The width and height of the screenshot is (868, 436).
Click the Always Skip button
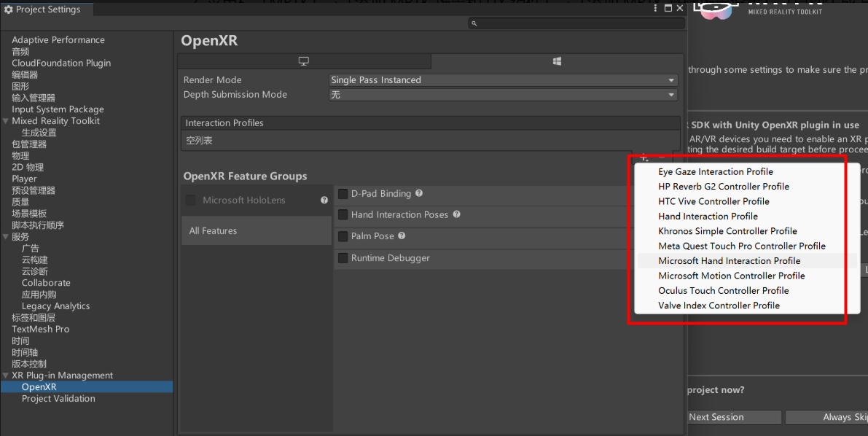coord(826,417)
